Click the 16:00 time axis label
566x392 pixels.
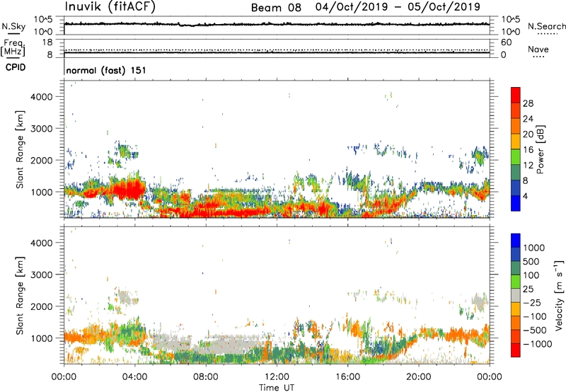tap(347, 377)
